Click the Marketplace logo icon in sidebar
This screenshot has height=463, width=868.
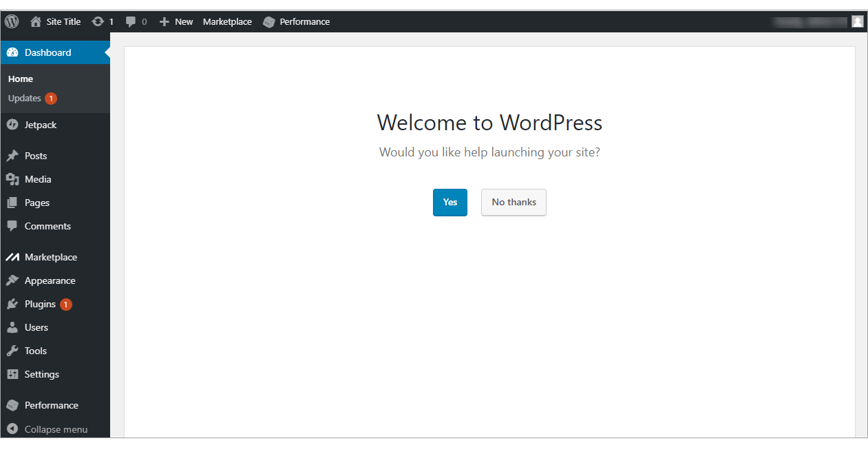12,257
